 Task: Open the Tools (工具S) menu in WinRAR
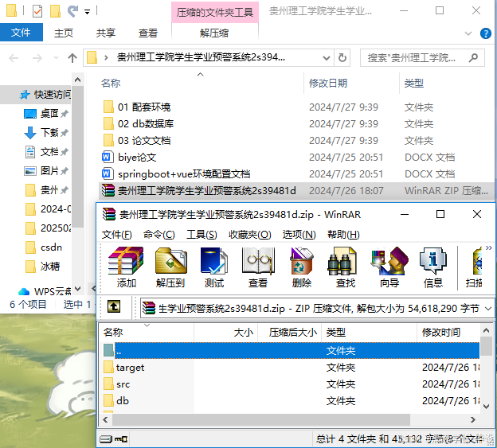202,235
